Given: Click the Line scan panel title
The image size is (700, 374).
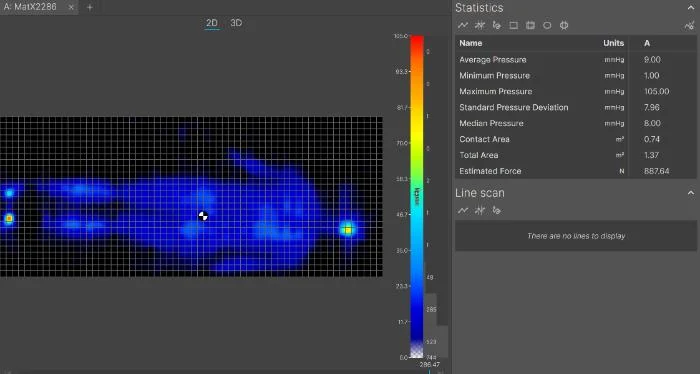Looking at the screenshot, I should click(x=480, y=193).
